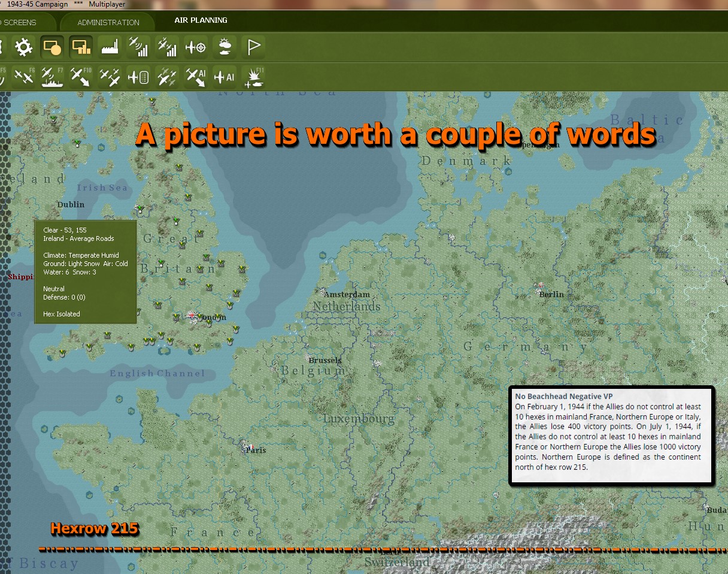Click the Amsterdam city label on the map

click(347, 295)
